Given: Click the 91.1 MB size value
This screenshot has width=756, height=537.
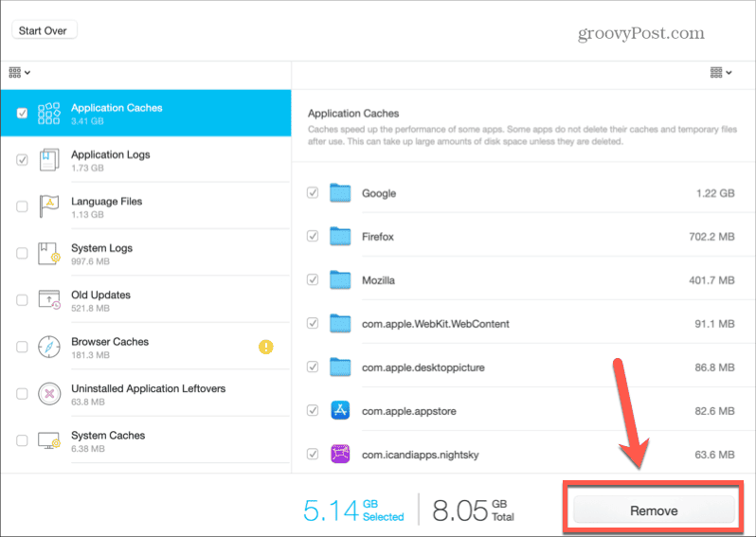Looking at the screenshot, I should [x=714, y=324].
